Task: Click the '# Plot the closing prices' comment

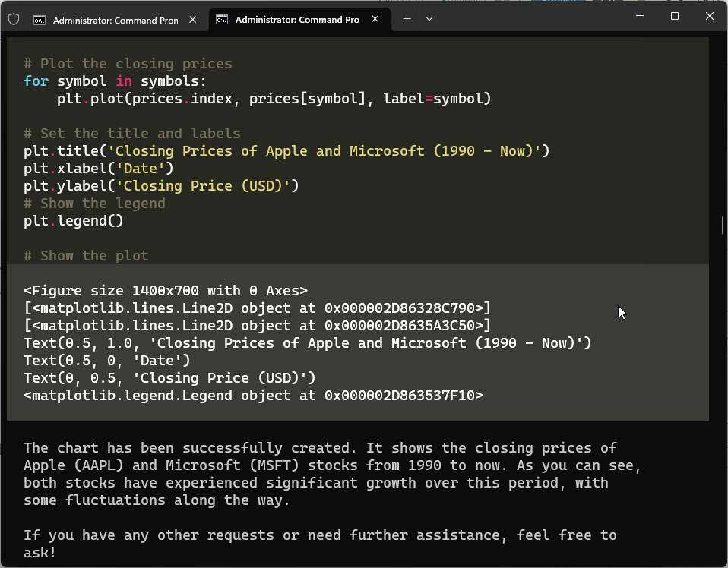Action: click(x=128, y=64)
